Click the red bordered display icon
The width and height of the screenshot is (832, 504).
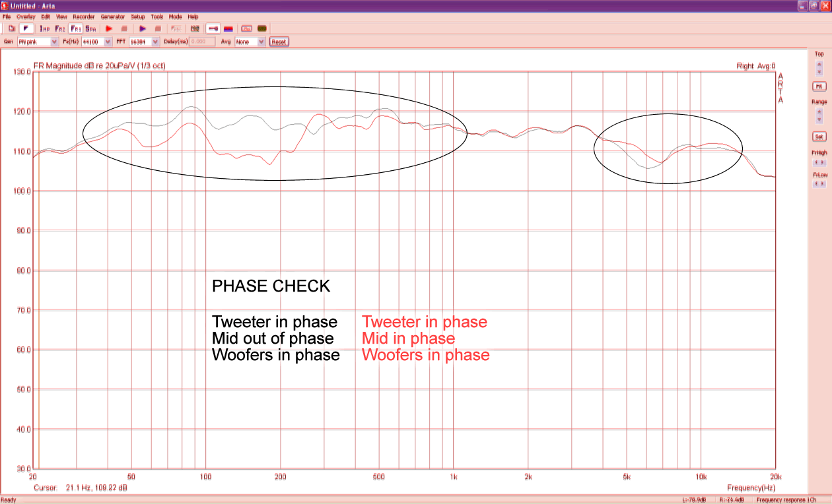click(247, 28)
